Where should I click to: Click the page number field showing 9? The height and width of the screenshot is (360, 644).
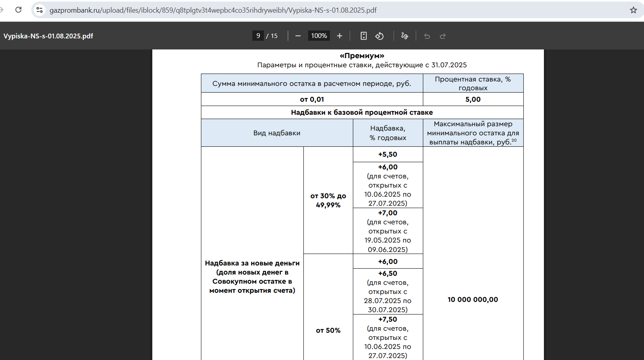[258, 36]
